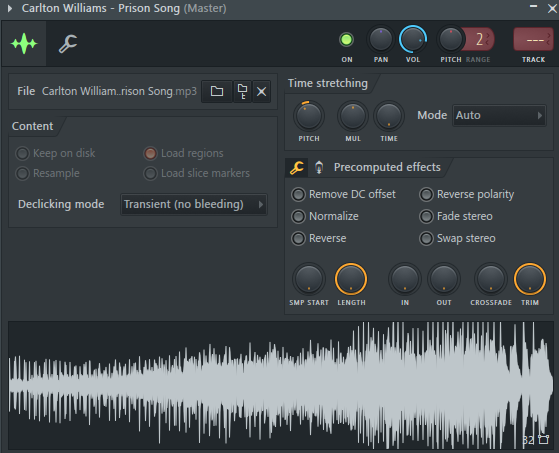The image size is (559, 453).
Task: Click the TIME knob
Action: [389, 116]
